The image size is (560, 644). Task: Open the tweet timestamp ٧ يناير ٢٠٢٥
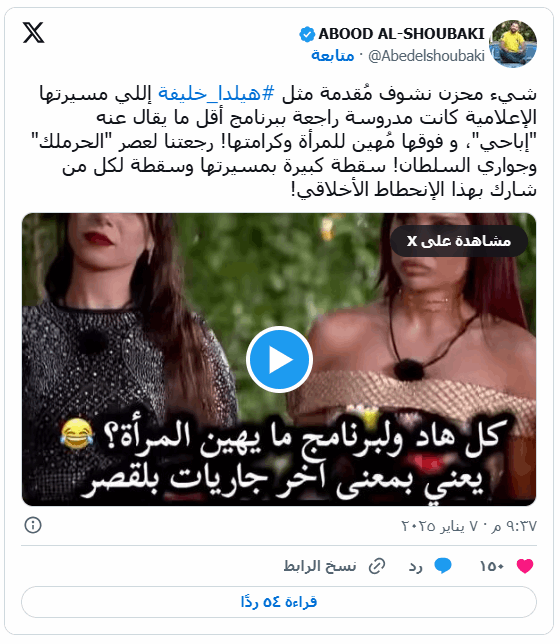coord(469,526)
